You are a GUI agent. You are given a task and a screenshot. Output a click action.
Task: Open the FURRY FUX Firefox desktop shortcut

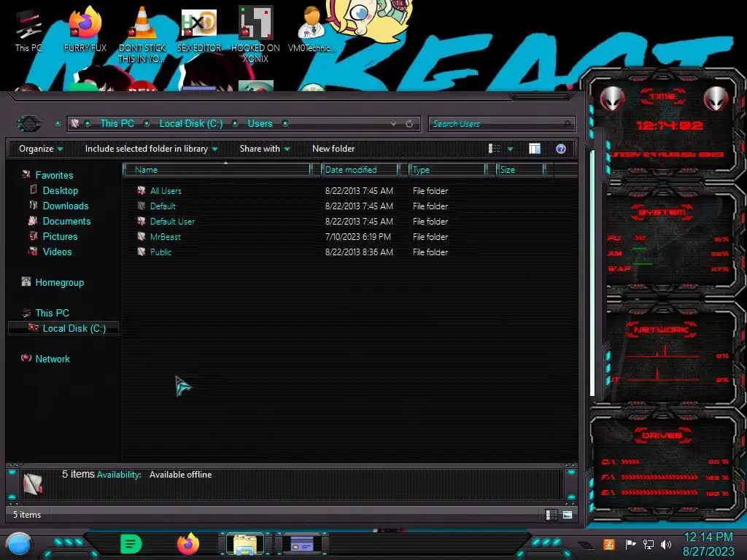pyautogui.click(x=85, y=31)
